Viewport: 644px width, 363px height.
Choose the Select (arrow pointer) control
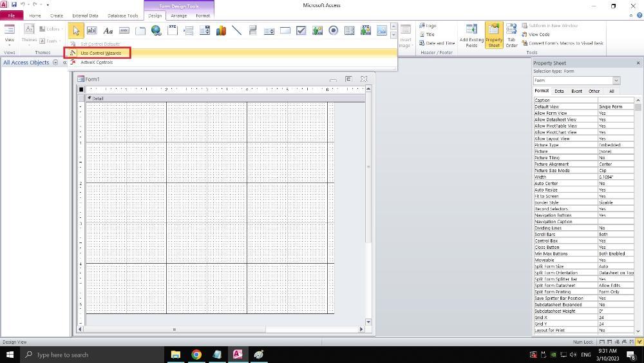click(x=76, y=30)
